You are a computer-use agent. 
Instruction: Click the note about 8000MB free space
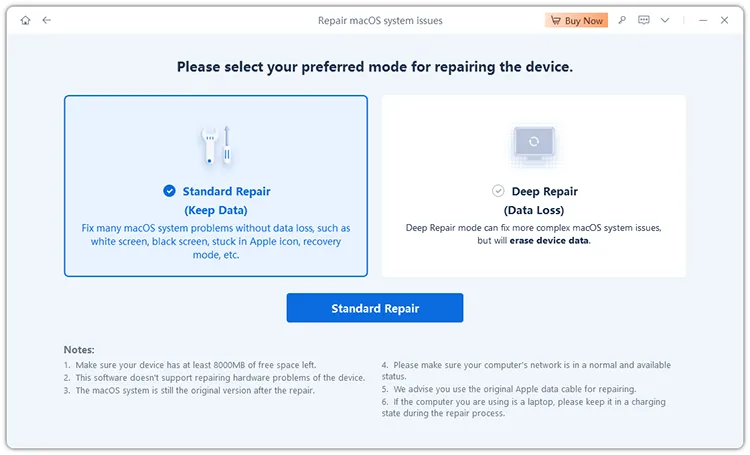[x=190, y=365]
